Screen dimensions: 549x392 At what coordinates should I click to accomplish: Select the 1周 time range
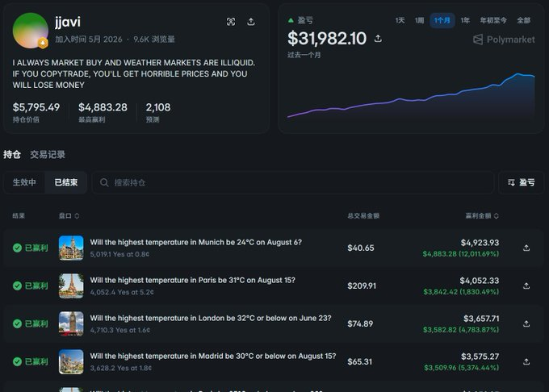click(x=420, y=20)
